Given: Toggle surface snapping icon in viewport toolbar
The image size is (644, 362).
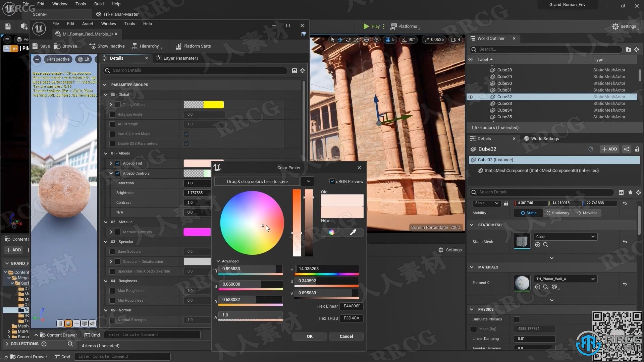Looking at the screenshot, I should pos(376,40).
